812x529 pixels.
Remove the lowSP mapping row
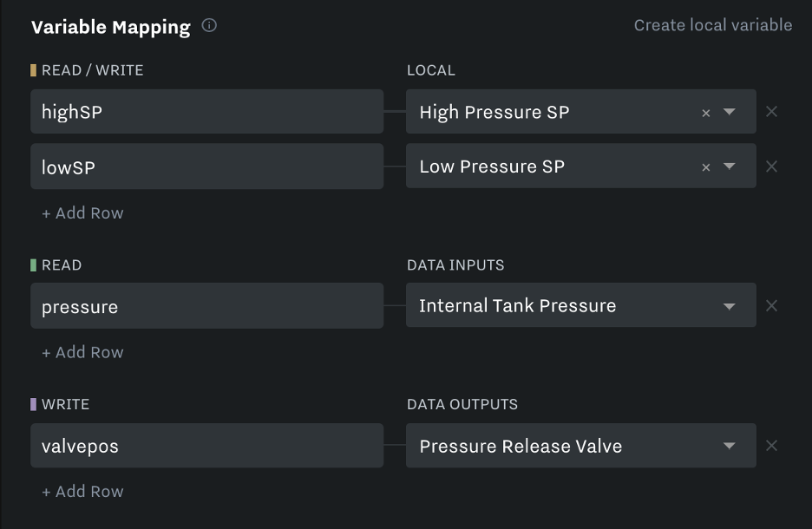point(771,167)
